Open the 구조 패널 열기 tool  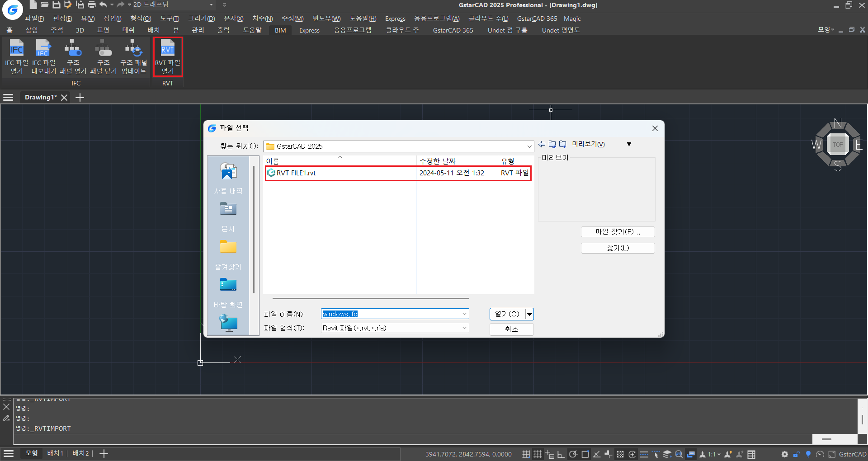[x=73, y=57]
